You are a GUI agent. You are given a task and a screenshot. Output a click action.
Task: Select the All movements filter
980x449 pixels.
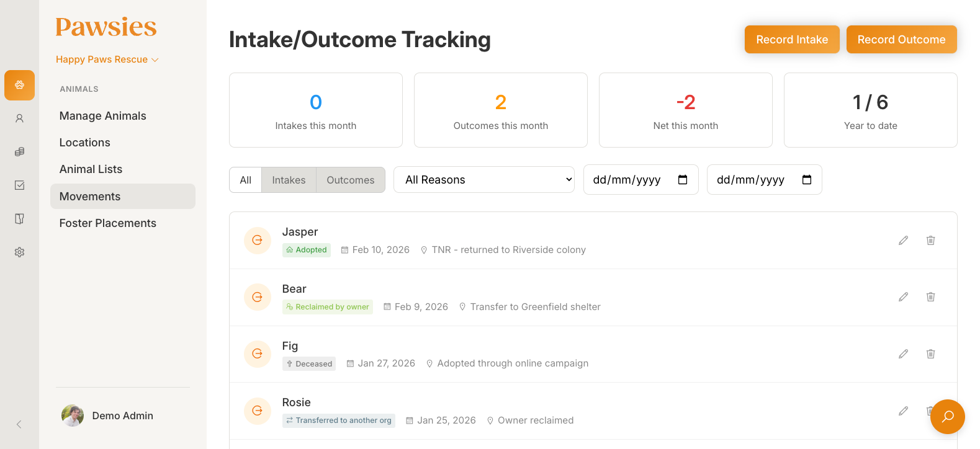[x=245, y=180]
